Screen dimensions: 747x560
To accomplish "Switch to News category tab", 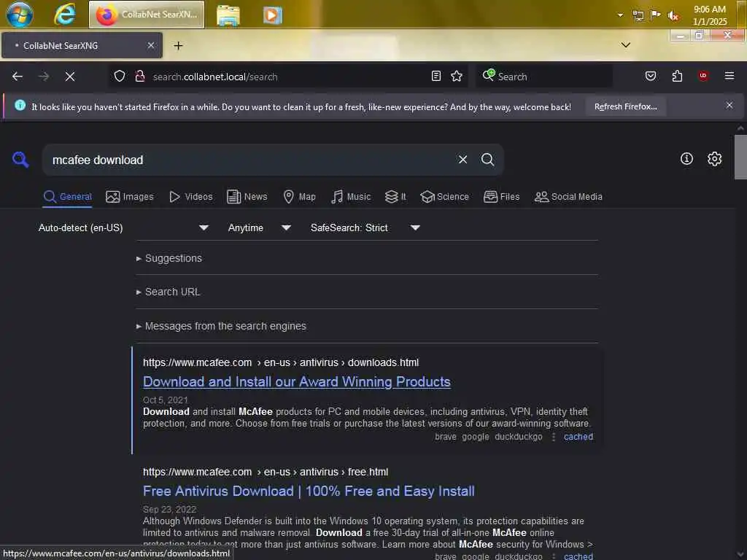I will pos(247,197).
